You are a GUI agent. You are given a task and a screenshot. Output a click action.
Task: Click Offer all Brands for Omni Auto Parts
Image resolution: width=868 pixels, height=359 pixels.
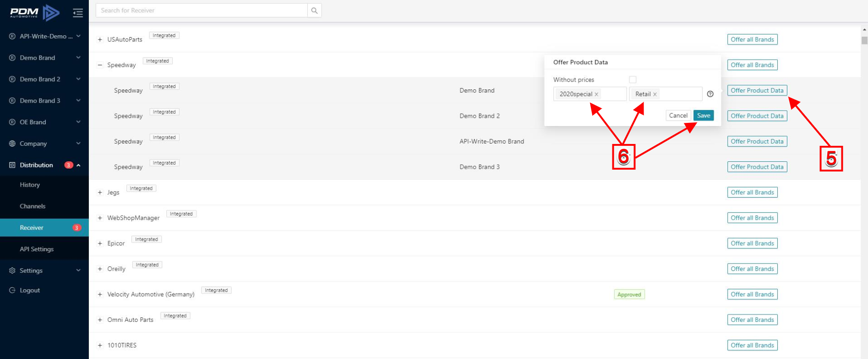pos(752,320)
